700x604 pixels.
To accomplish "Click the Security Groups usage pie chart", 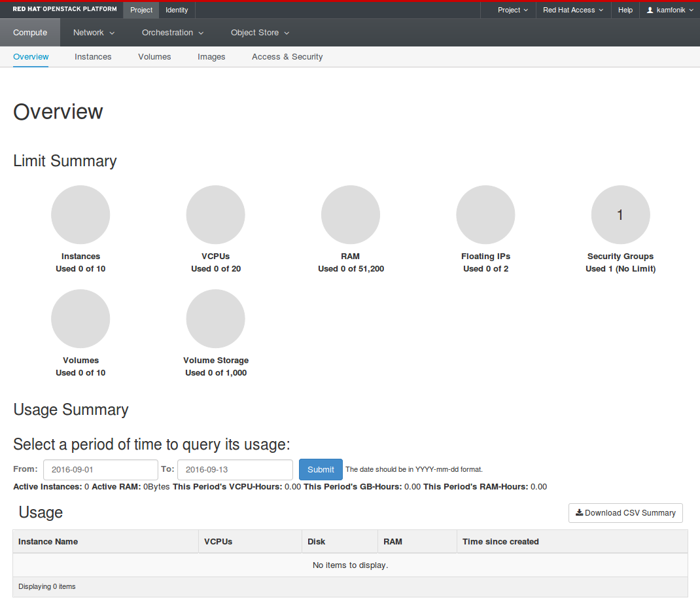I will coord(621,215).
